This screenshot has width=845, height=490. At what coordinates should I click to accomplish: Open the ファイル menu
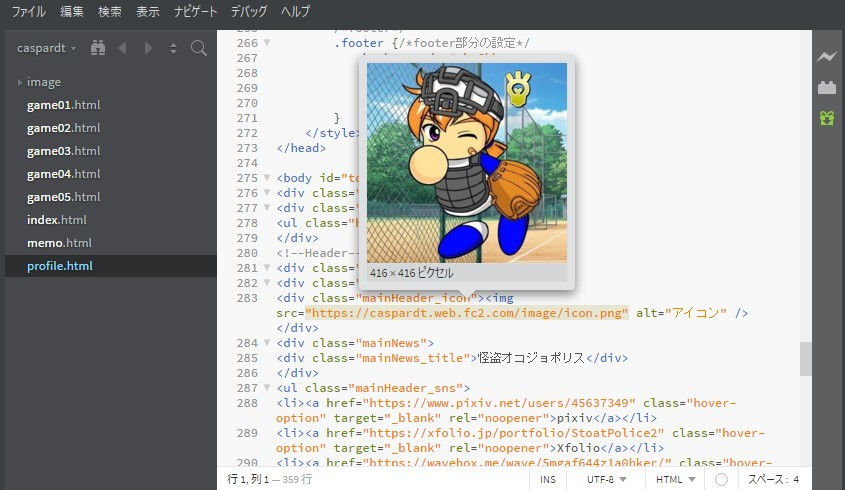tap(29, 11)
